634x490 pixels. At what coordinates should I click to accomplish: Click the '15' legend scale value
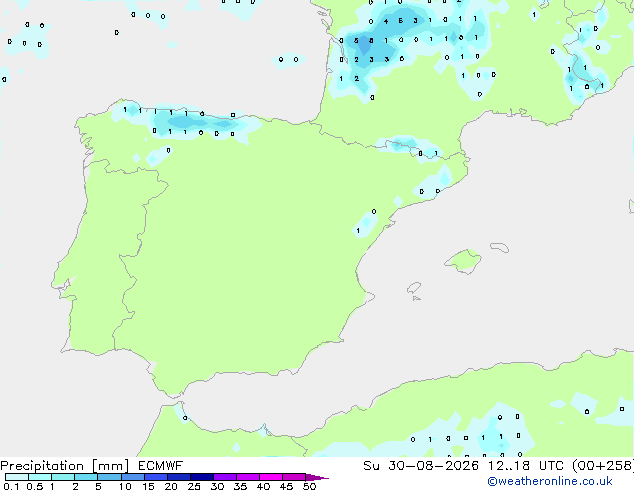(x=148, y=486)
